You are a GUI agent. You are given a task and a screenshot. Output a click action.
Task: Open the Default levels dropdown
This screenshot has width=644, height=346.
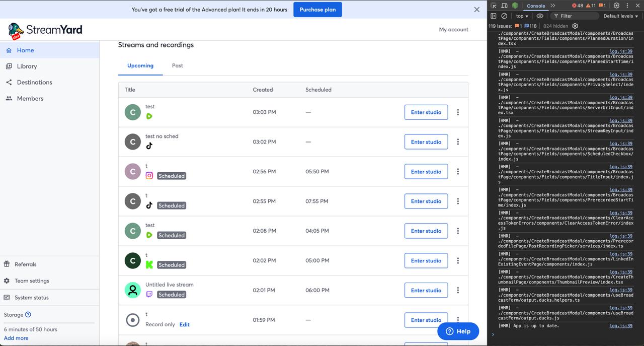coord(621,16)
